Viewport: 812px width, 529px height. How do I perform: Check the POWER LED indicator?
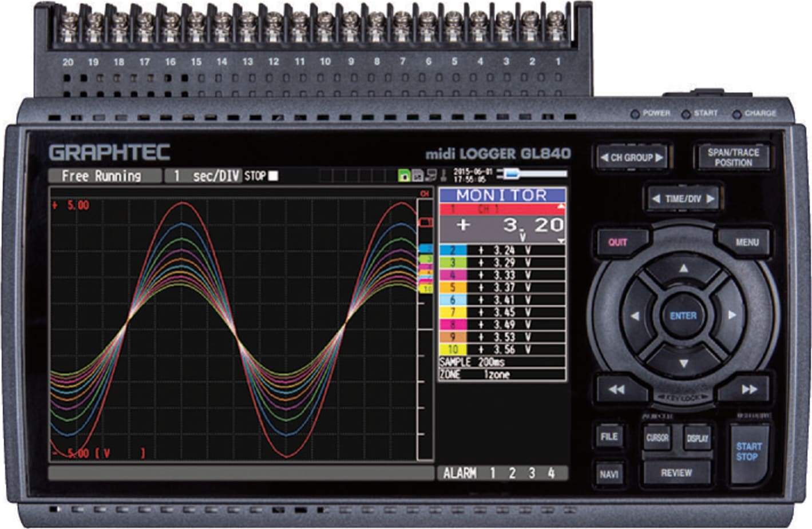click(635, 114)
